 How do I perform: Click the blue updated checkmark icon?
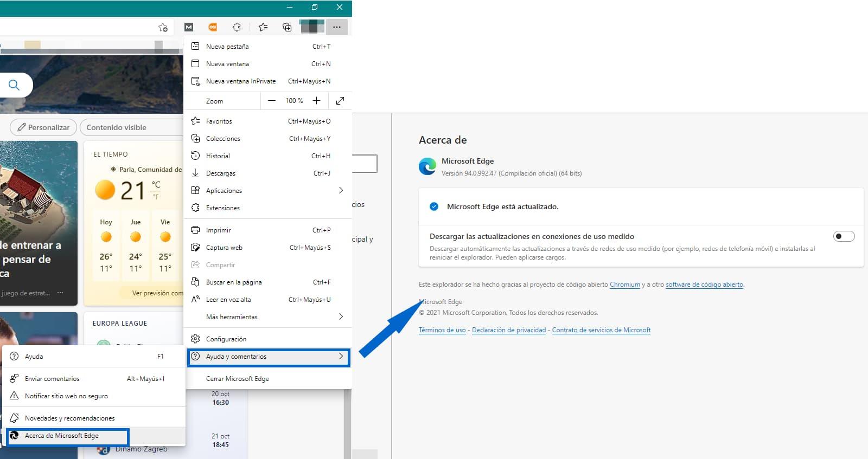click(x=434, y=206)
